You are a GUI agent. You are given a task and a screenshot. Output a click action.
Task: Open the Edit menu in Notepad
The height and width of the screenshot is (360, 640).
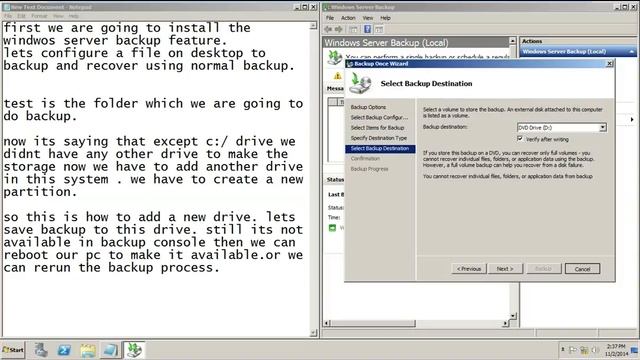click(21, 16)
